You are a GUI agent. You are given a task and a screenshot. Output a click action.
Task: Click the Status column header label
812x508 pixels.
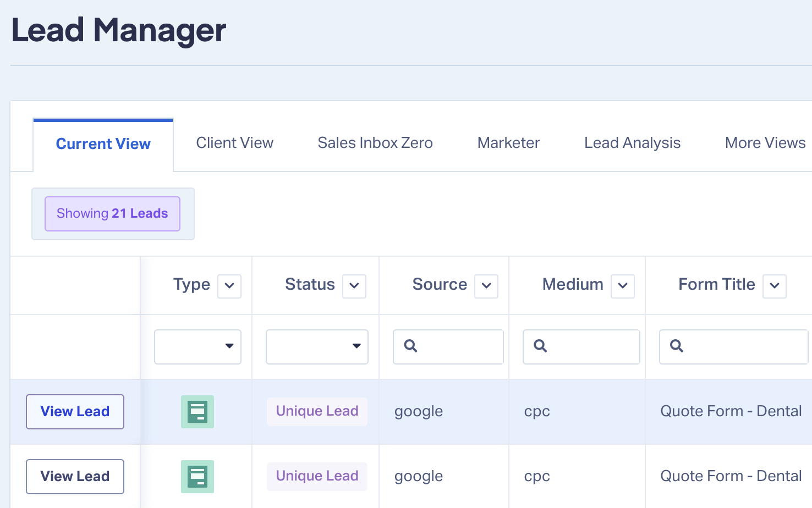point(310,285)
